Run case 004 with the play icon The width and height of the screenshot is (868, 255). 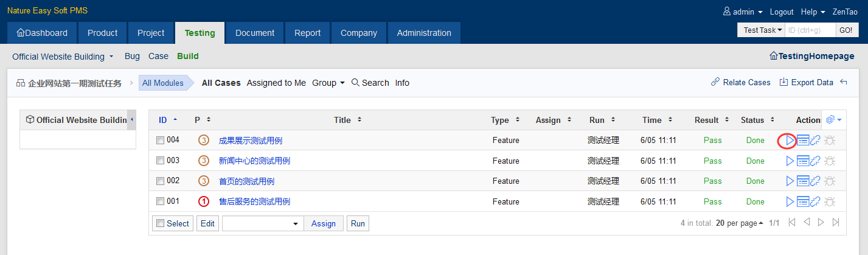(x=790, y=141)
